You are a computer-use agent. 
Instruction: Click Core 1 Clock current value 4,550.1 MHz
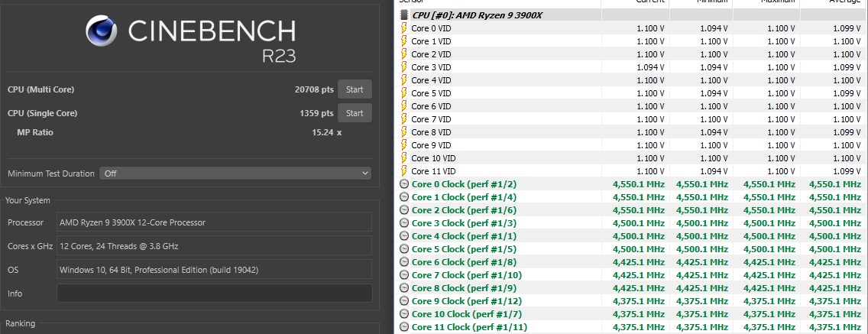coord(638,197)
